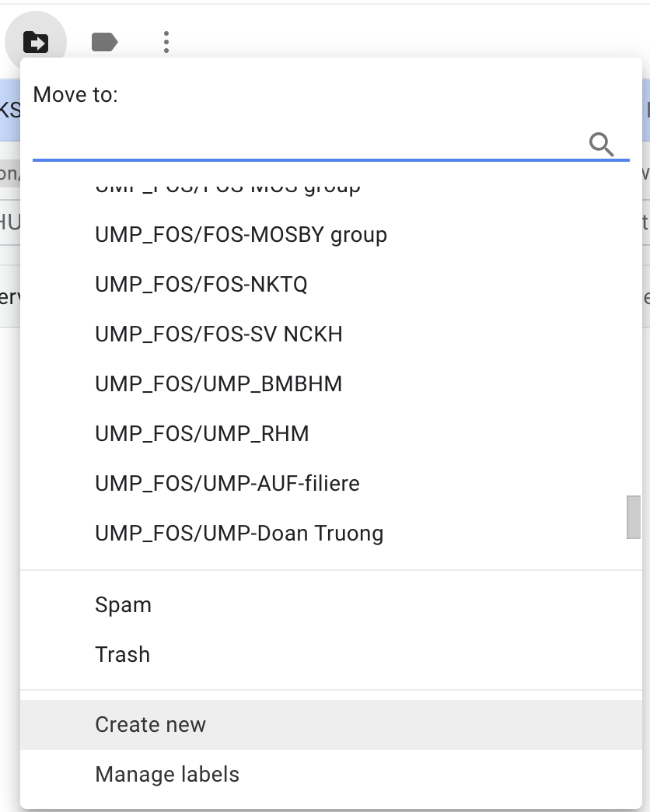Move to UMP_FOS/UMP-AUF-filiere label
This screenshot has height=812, width=650.
coord(227,484)
